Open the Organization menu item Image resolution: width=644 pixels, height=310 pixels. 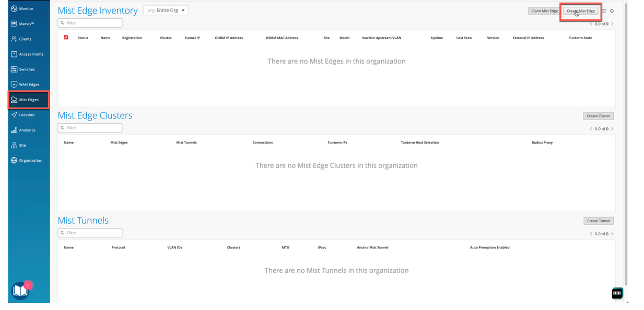[30, 160]
